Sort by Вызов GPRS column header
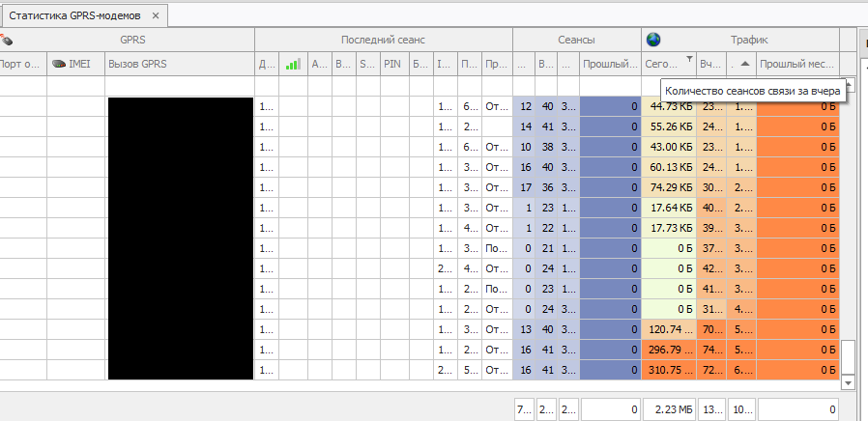The height and width of the screenshot is (421, 868). 180,64
